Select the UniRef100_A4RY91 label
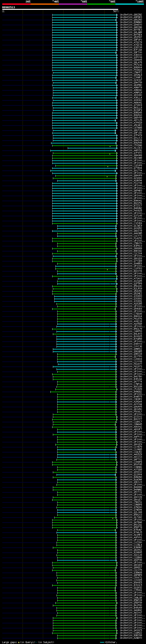 tap(131, 151)
